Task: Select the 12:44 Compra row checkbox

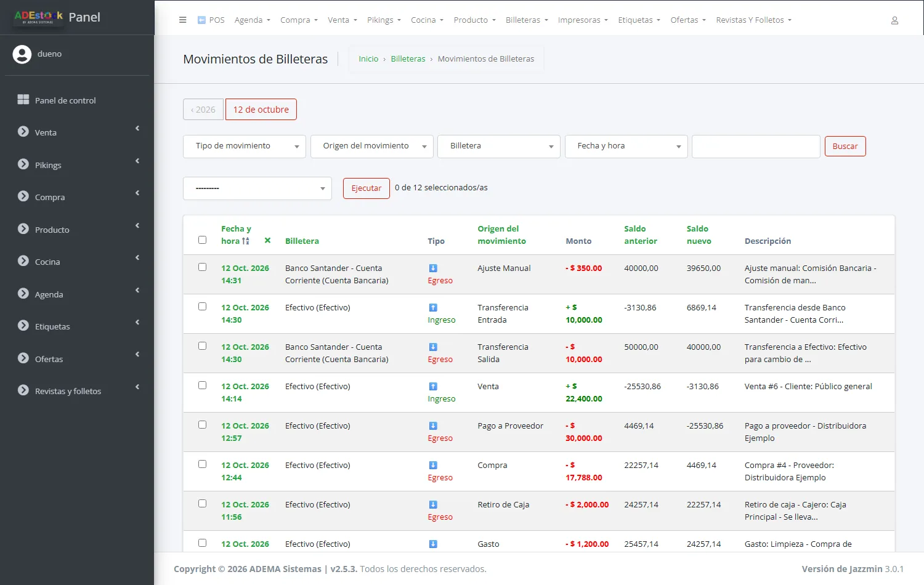Action: click(x=202, y=464)
